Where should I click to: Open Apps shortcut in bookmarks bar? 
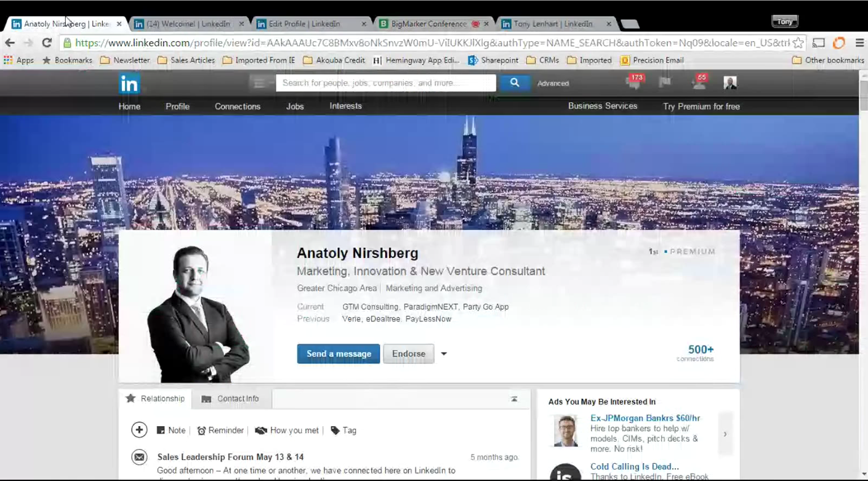(18, 60)
